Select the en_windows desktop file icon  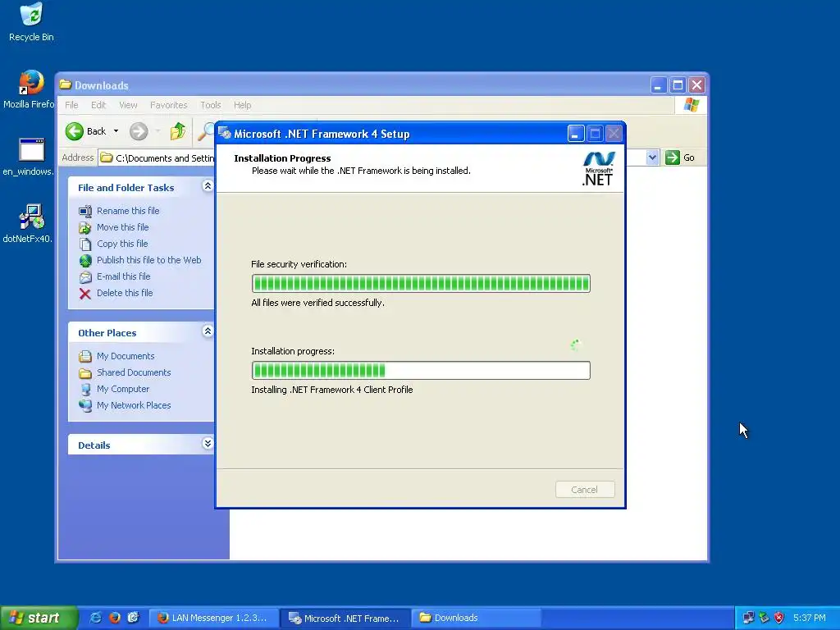tap(31, 157)
